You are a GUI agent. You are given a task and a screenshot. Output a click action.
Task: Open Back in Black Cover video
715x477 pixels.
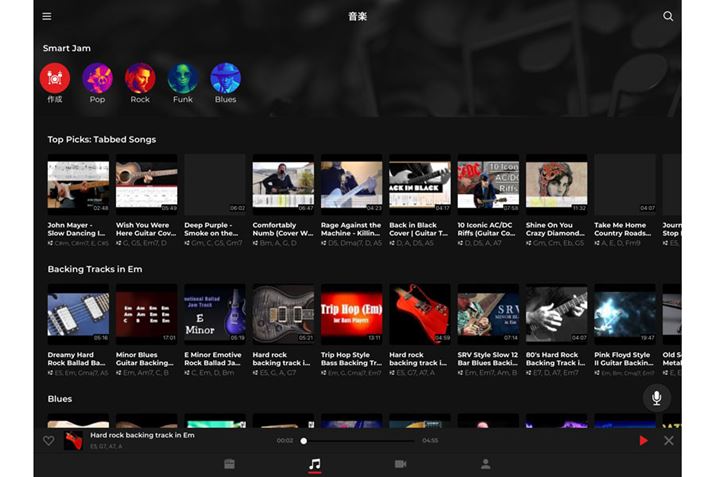point(420,200)
